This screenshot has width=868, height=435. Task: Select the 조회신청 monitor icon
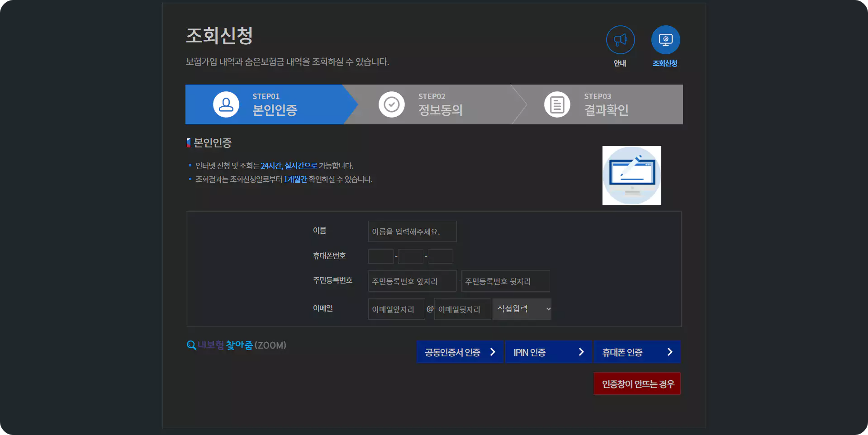pos(665,40)
